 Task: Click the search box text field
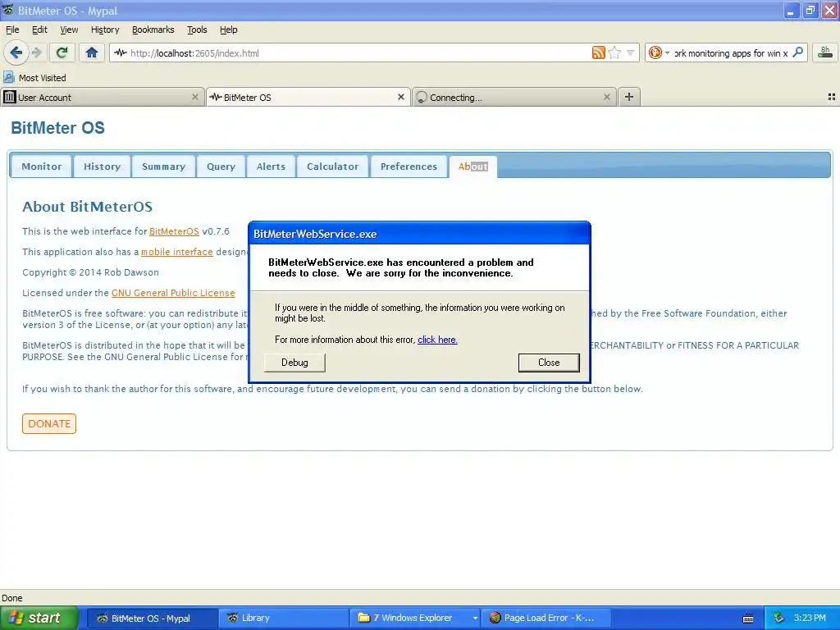point(731,53)
